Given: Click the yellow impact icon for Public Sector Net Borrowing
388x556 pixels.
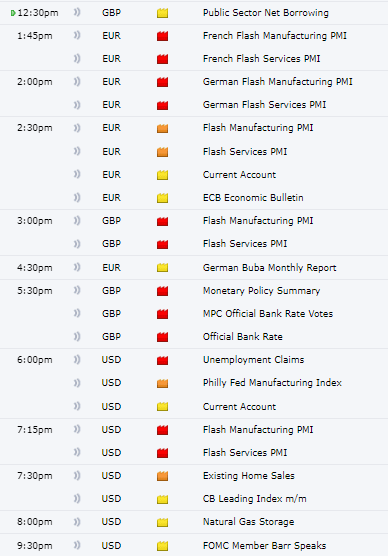Looking at the screenshot, I should [x=162, y=13].
